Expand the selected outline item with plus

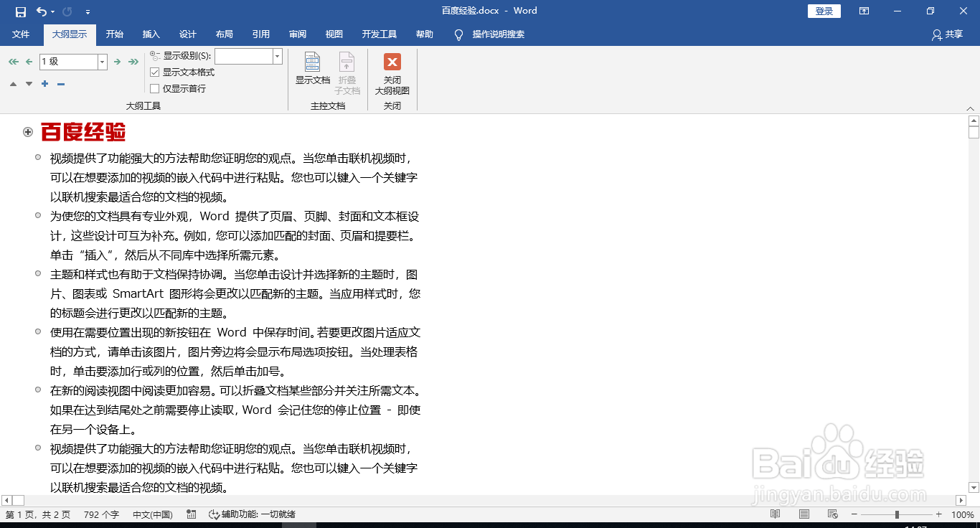(x=44, y=84)
